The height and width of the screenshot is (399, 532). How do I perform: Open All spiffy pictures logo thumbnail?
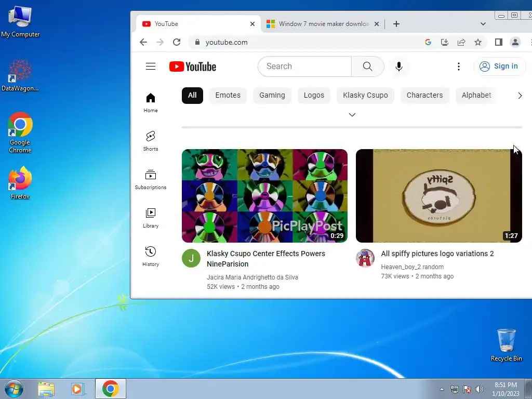click(438, 196)
